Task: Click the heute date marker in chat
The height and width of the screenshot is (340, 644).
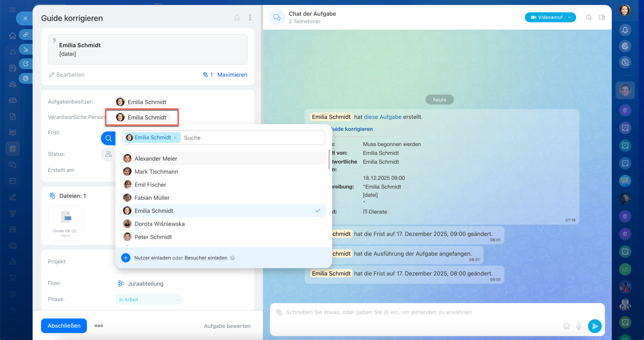Action: click(440, 100)
